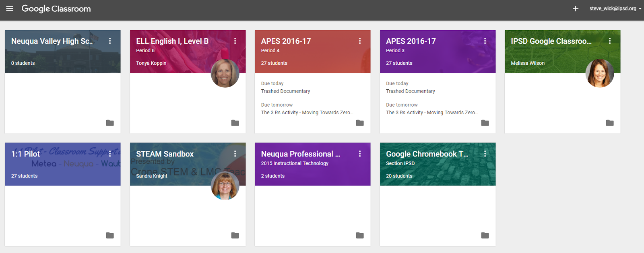Image resolution: width=644 pixels, height=253 pixels.
Task: Open Trashed Documentary in Period 3 card
Action: point(411,91)
